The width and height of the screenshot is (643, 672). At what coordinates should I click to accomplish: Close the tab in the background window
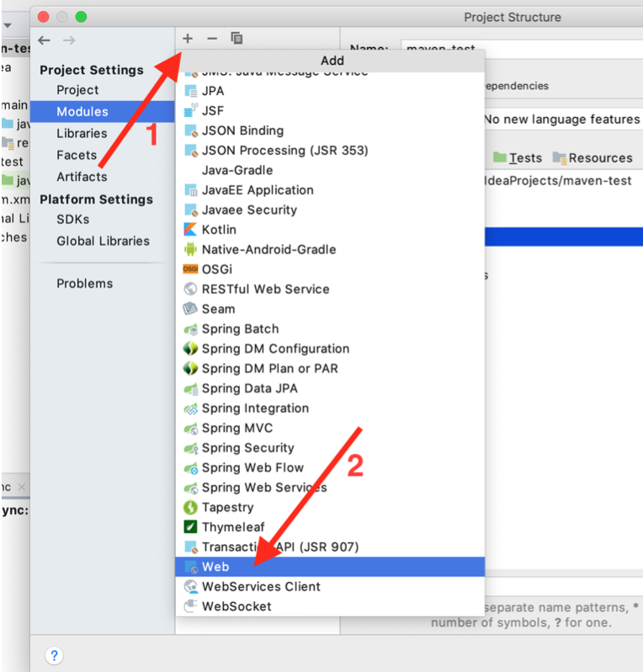(x=22, y=488)
